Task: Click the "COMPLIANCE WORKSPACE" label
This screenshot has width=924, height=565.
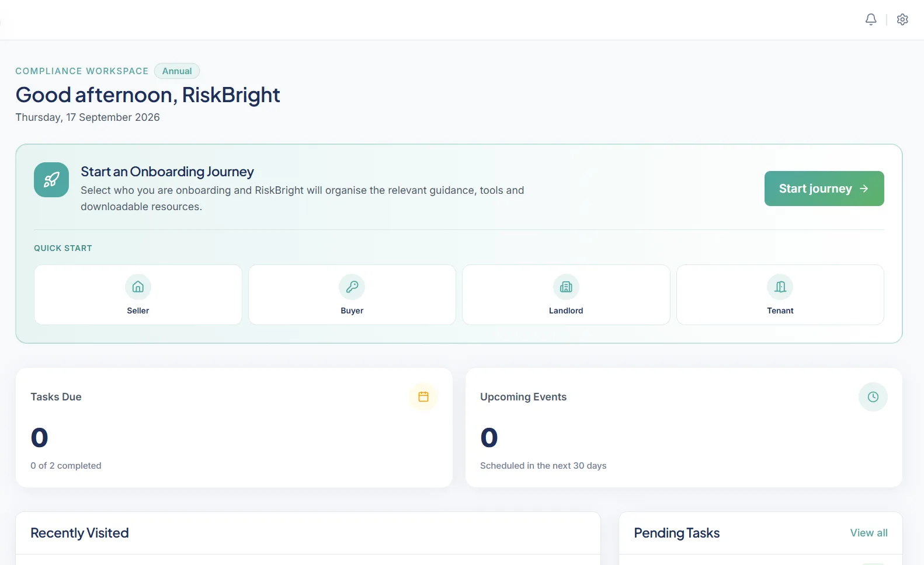Action: coord(82,71)
